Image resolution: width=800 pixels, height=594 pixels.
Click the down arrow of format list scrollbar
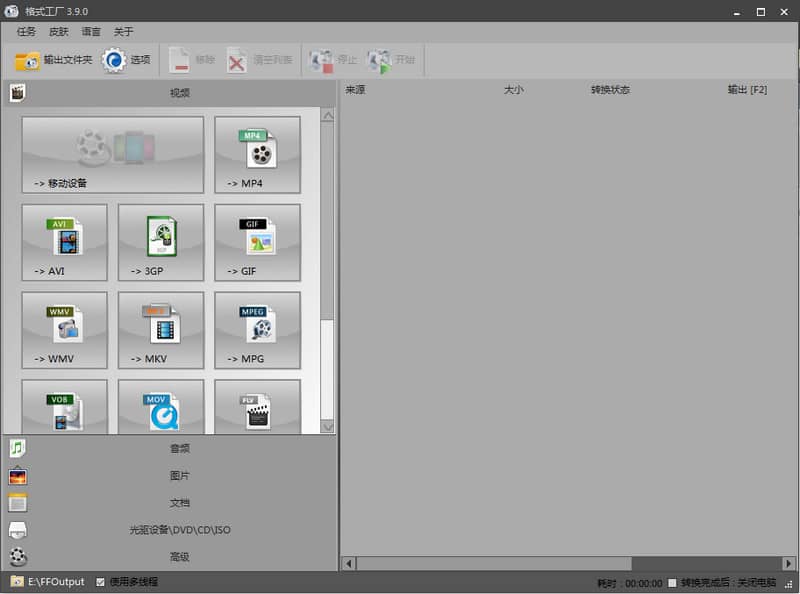[x=327, y=427]
